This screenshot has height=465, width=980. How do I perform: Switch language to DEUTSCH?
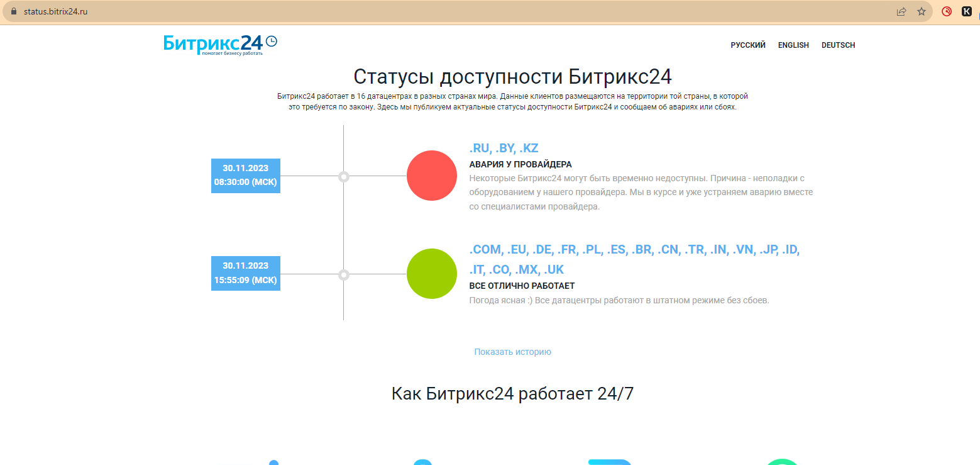pyautogui.click(x=838, y=45)
